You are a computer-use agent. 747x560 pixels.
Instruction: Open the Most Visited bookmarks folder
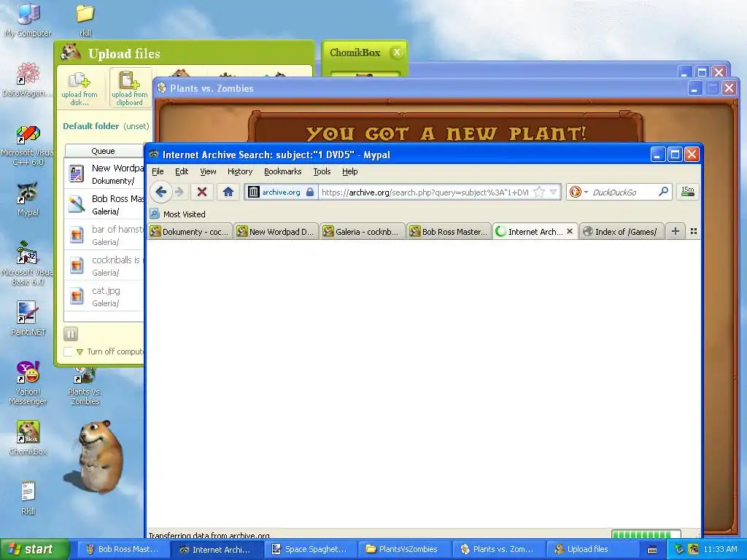click(x=177, y=214)
